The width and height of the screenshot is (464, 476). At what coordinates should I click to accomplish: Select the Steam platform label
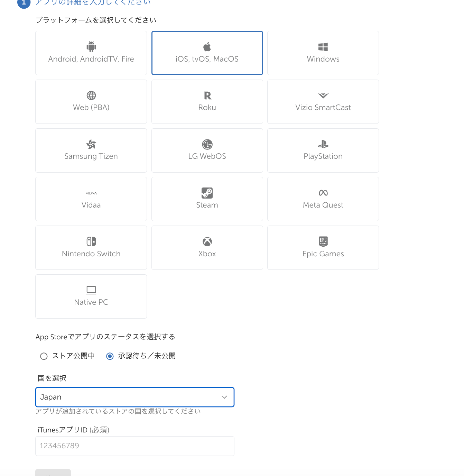click(207, 205)
